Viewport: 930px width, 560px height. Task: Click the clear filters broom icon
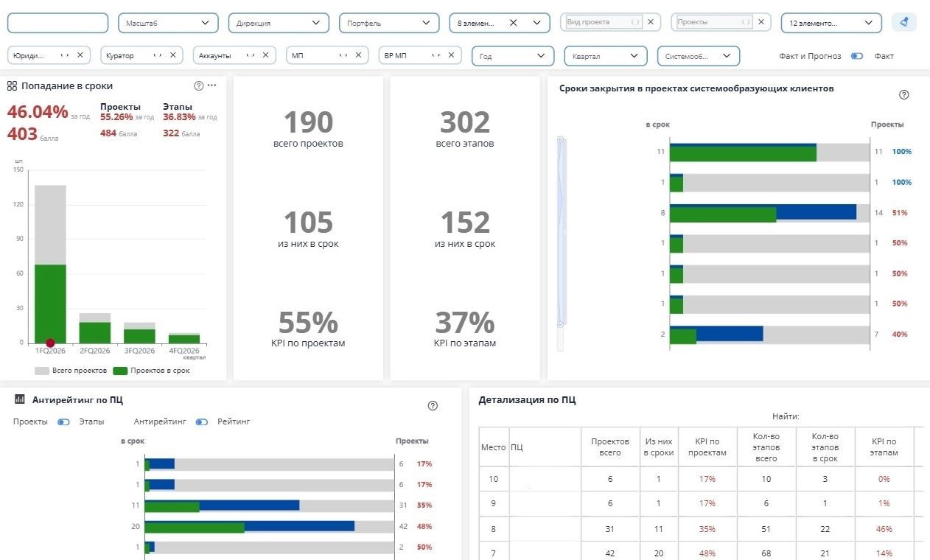903,22
